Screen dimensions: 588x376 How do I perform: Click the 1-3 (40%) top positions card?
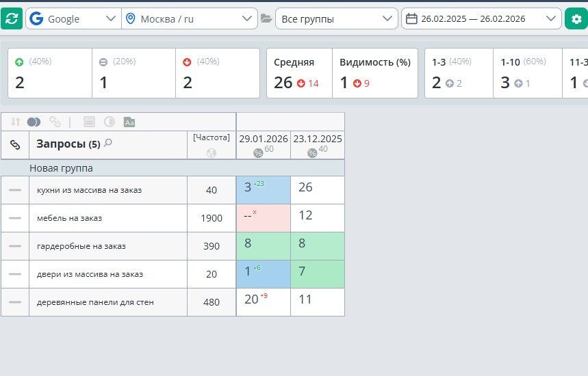[459, 73]
